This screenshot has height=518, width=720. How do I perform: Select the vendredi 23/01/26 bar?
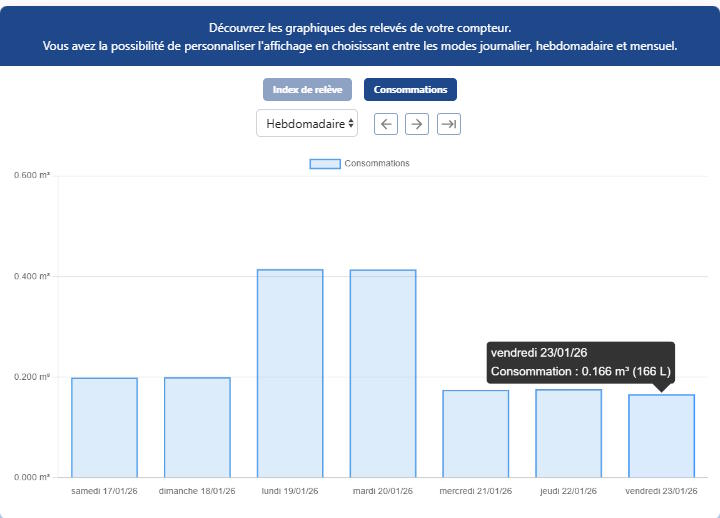coord(661,435)
